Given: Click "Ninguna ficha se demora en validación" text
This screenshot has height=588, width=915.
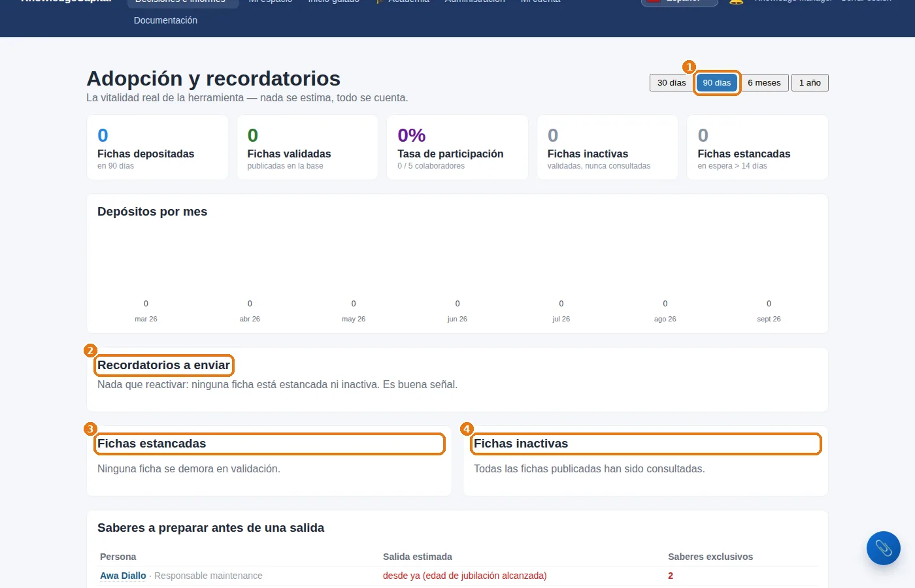Looking at the screenshot, I should coord(189,469).
